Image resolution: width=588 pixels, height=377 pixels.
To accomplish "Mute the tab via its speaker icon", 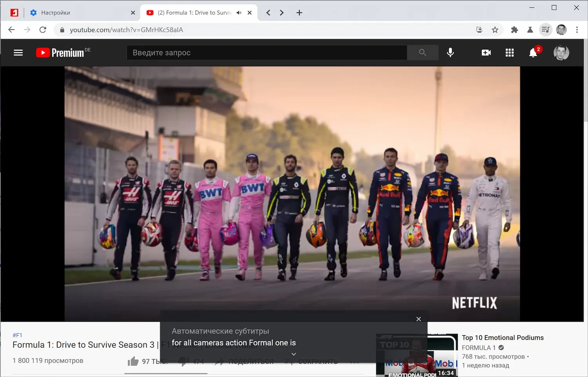I will pyautogui.click(x=239, y=13).
